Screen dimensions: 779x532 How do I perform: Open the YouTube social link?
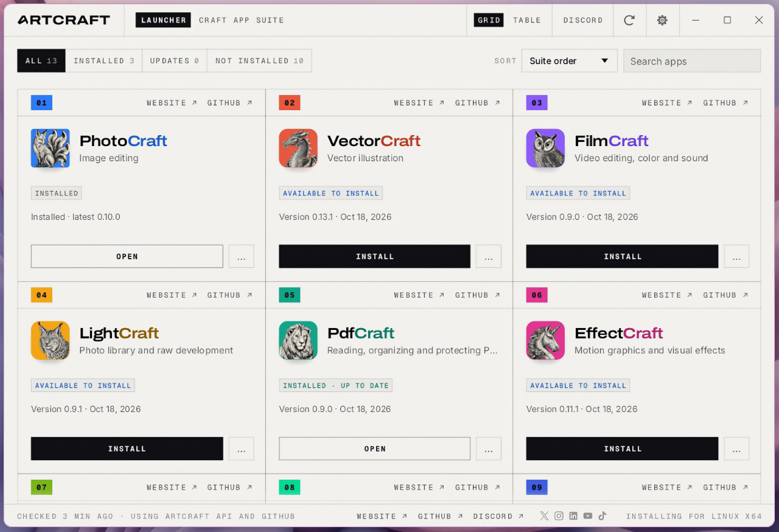[x=588, y=516]
